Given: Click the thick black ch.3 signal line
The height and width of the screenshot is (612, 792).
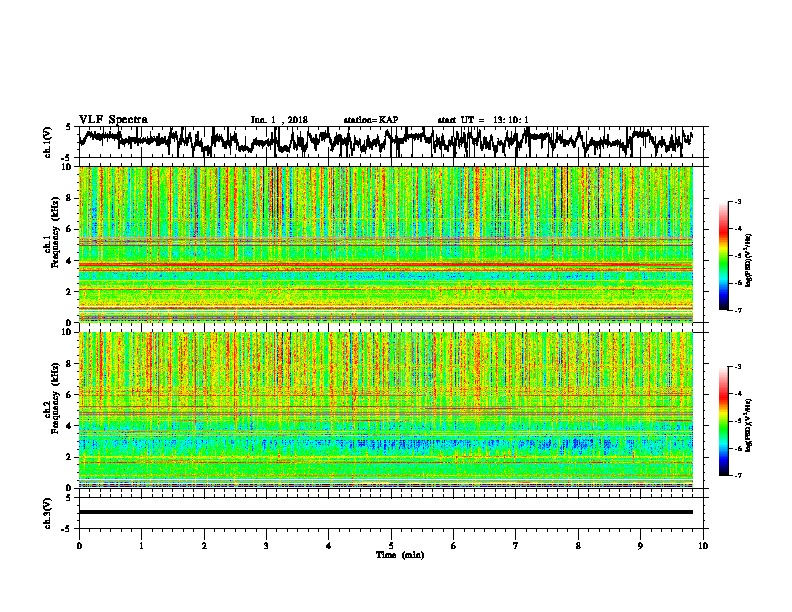Looking at the screenshot, I should click(385, 512).
